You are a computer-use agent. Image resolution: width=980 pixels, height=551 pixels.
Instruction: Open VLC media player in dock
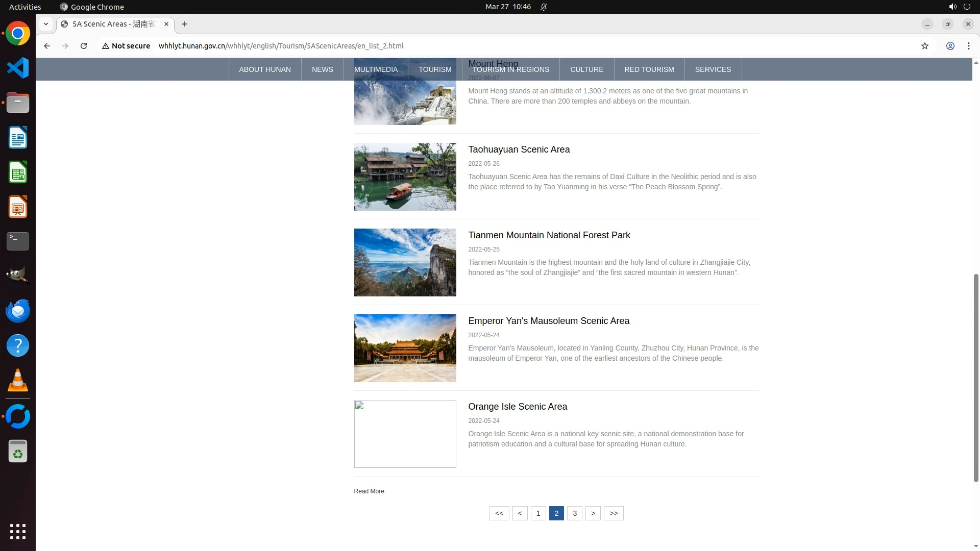[18, 380]
